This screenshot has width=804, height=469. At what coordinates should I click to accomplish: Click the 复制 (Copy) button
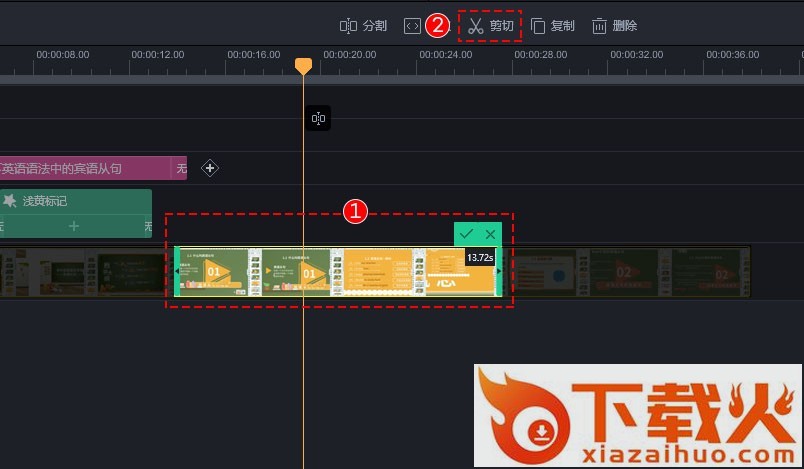pyautogui.click(x=552, y=26)
